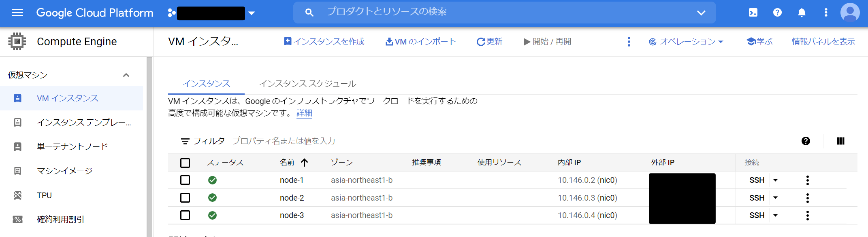Collapse the 仮想マシン section
This screenshot has height=237, width=868.
(x=126, y=75)
